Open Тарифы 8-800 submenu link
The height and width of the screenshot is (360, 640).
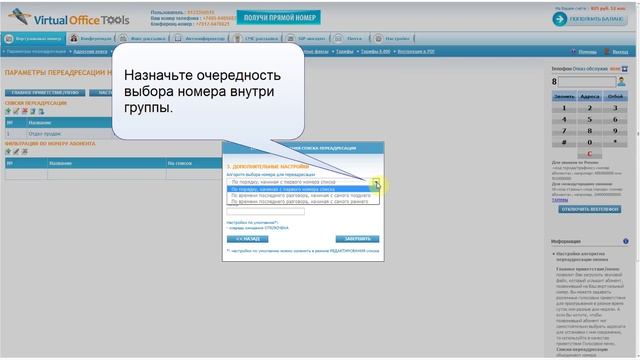tap(376, 52)
